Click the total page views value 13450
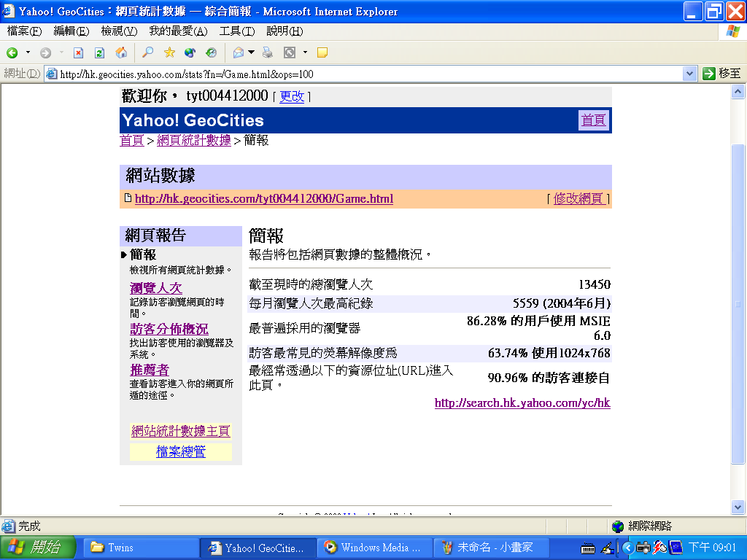 click(x=594, y=284)
